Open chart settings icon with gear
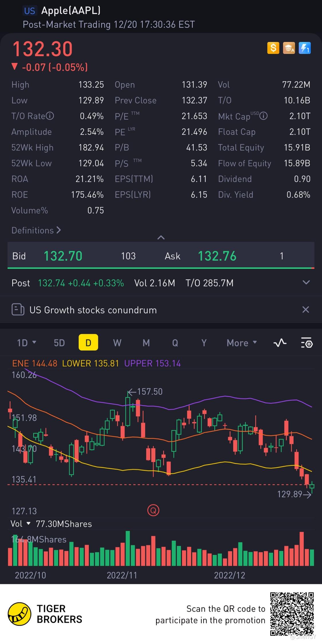 (x=307, y=343)
